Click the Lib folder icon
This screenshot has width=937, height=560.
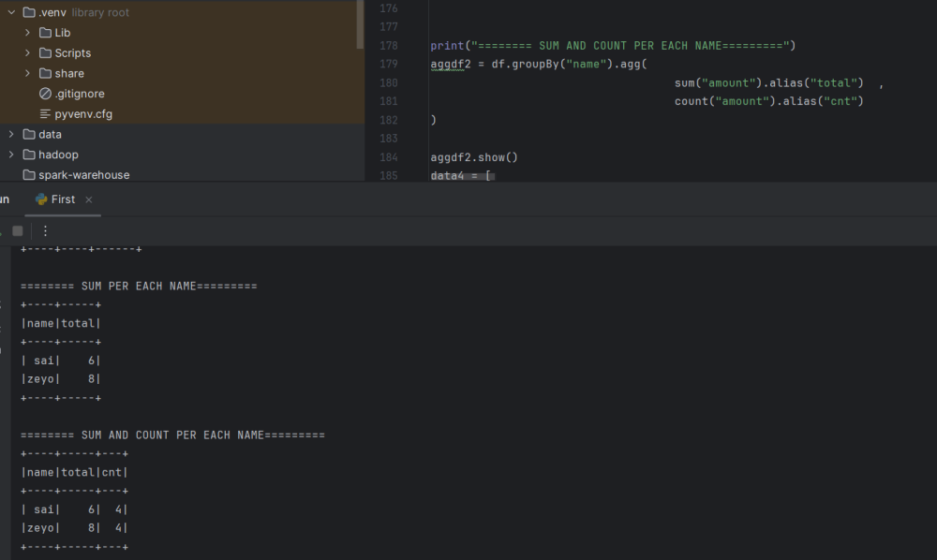tap(45, 32)
